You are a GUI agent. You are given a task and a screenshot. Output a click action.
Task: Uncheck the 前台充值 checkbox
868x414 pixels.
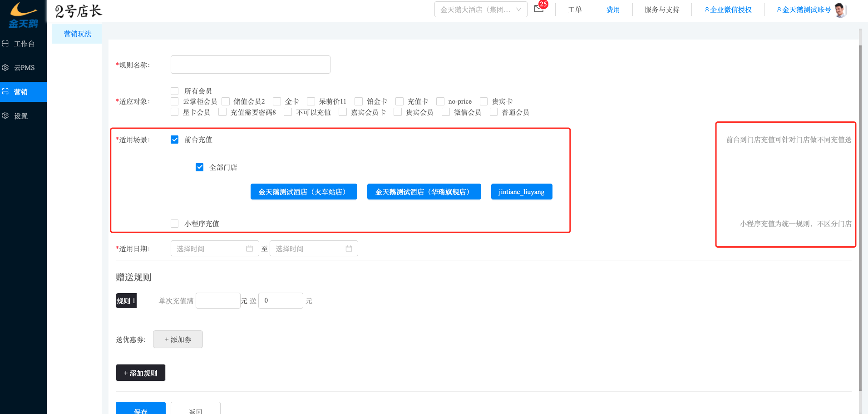(x=175, y=140)
